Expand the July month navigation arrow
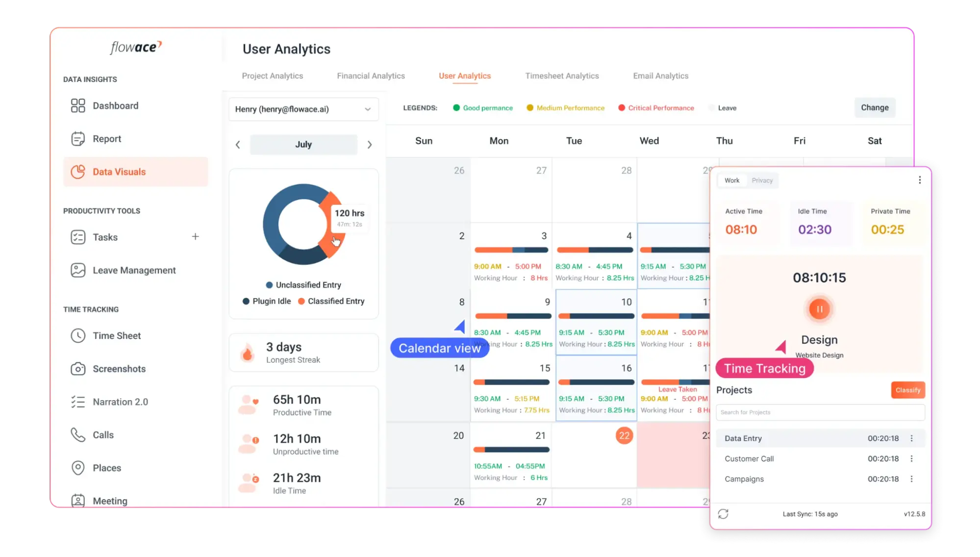This screenshot has height=557, width=980. (369, 144)
